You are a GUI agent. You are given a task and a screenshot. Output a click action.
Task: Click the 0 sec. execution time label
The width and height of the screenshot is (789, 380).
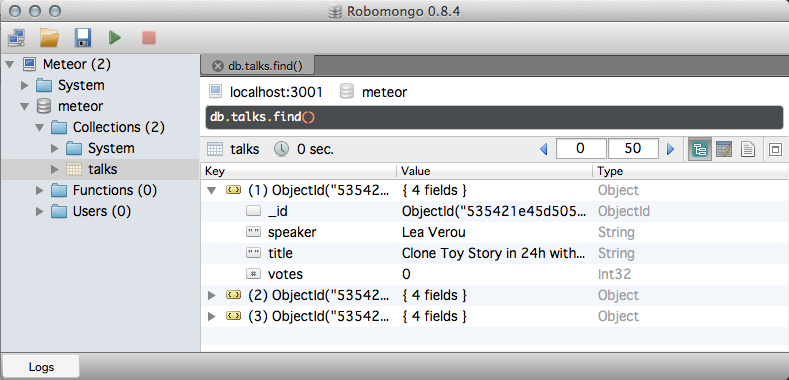point(315,149)
